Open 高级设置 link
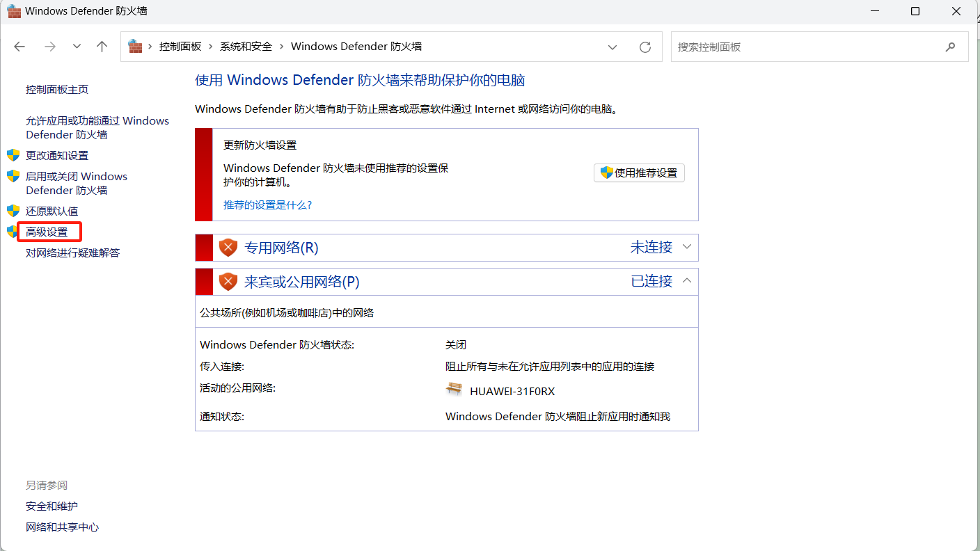 coord(47,232)
